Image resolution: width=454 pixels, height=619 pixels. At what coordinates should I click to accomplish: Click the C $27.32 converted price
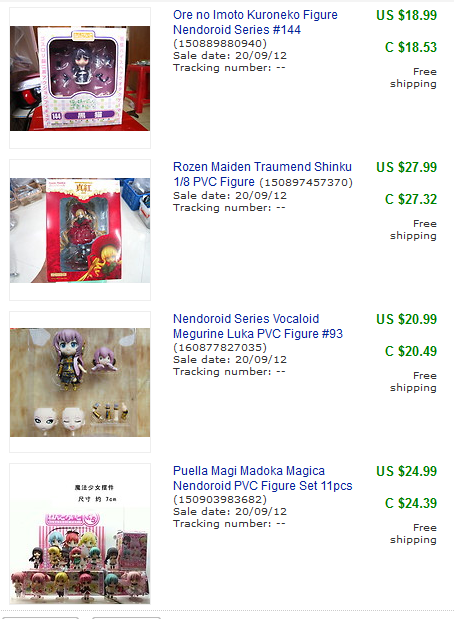click(x=411, y=199)
